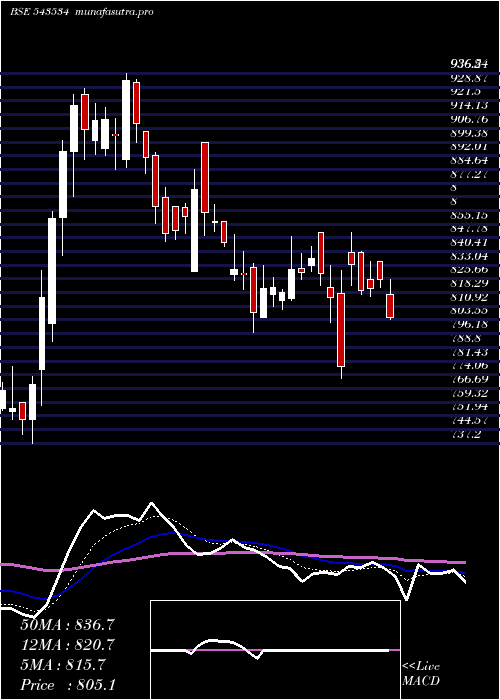Select the 5MA : 815.7 readout

point(62,665)
